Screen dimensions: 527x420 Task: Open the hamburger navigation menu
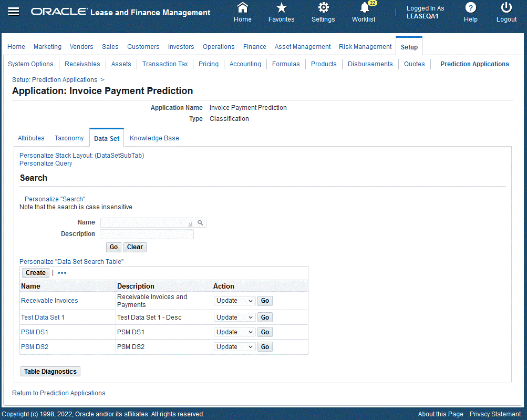[14, 12]
